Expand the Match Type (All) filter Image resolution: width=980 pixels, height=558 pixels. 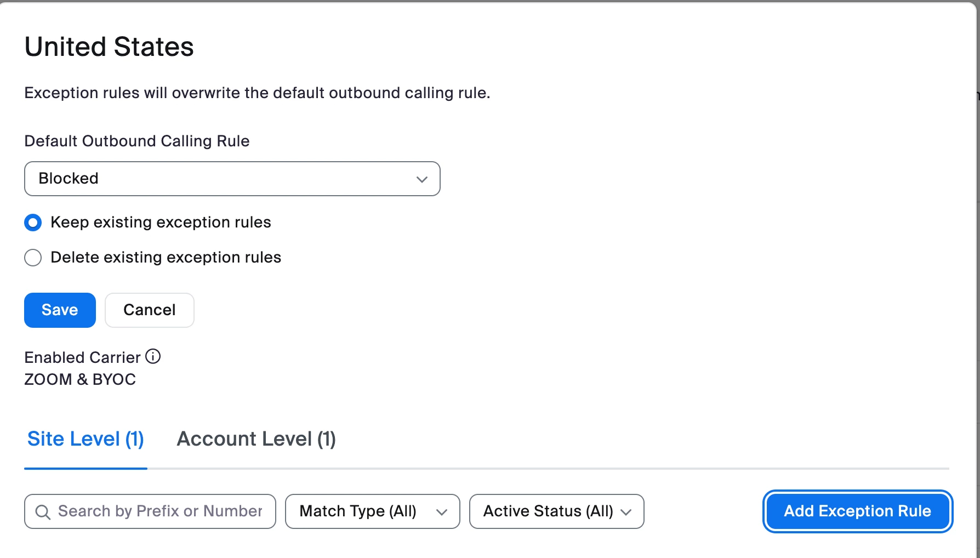coord(372,511)
